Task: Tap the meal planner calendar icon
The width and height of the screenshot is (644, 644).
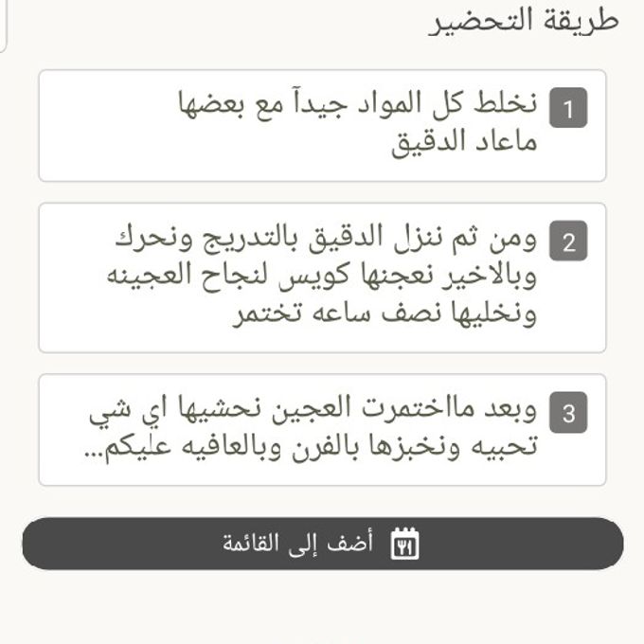Action: pos(404,544)
